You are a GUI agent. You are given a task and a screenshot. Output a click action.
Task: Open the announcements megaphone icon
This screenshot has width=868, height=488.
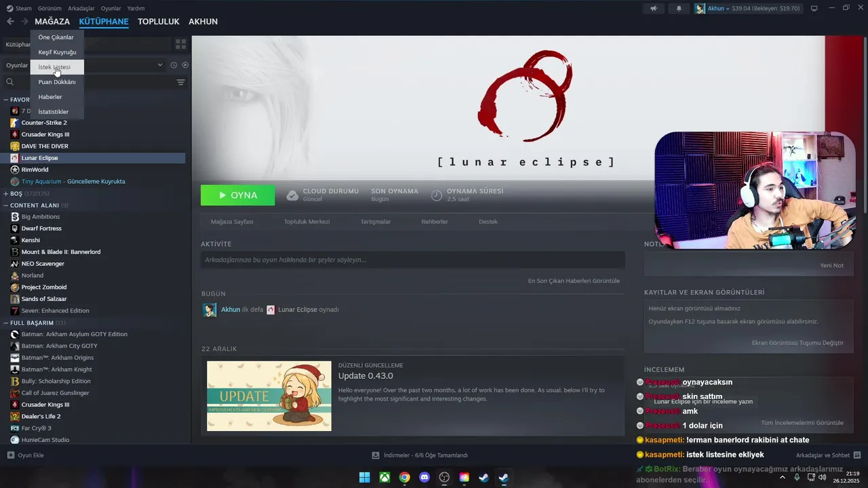click(654, 9)
